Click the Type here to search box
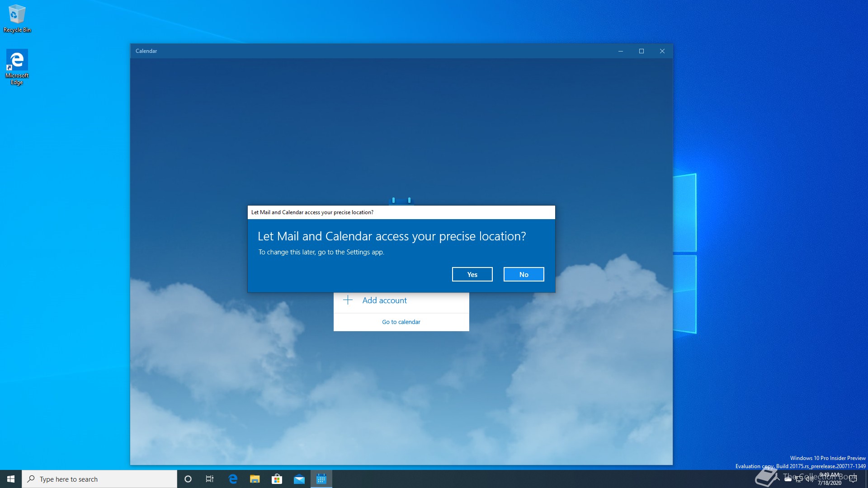Viewport: 868px width, 488px height. 99,479
